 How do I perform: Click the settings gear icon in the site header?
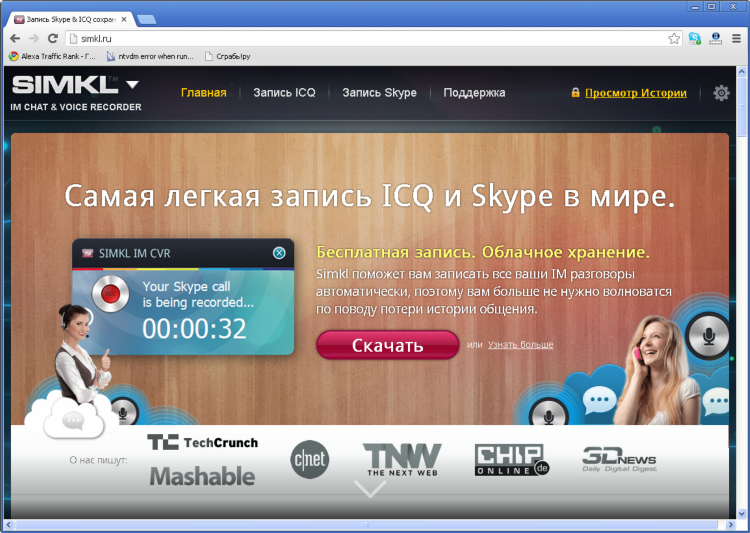pos(721,93)
